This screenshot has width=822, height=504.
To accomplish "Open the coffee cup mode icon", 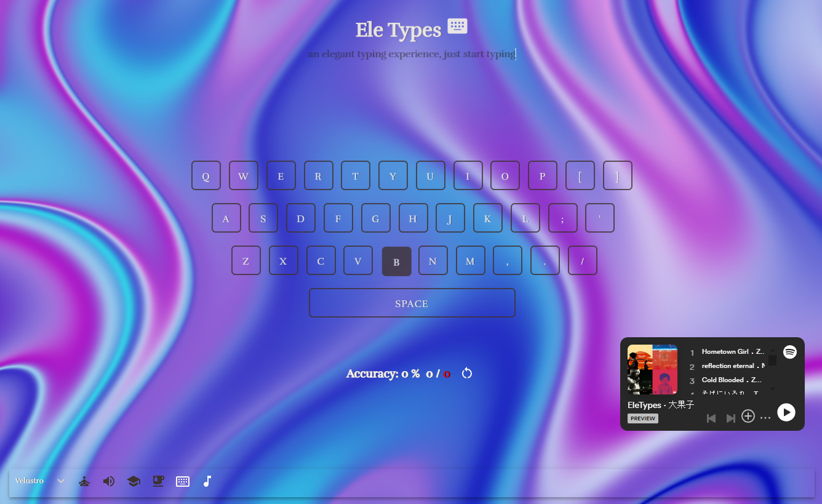I will click(x=158, y=481).
